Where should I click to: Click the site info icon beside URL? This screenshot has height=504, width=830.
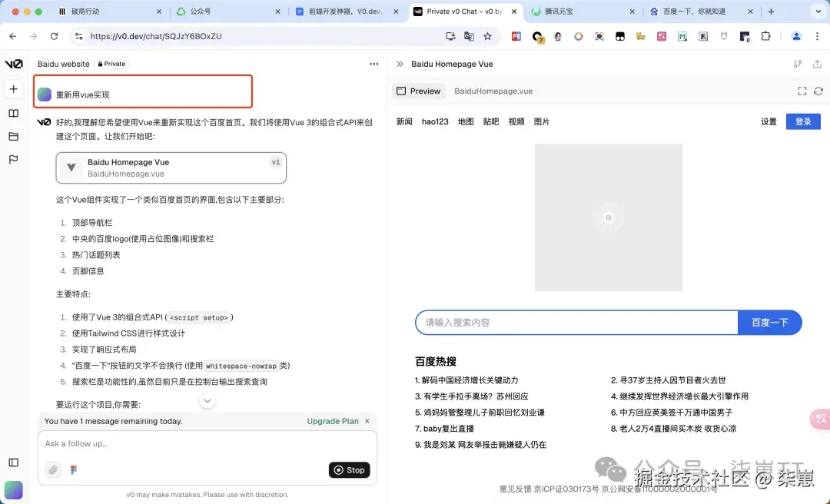[79, 36]
